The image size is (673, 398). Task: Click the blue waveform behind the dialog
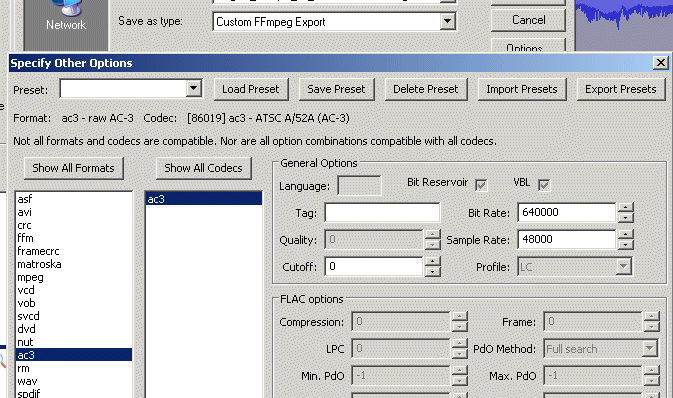[x=624, y=15]
